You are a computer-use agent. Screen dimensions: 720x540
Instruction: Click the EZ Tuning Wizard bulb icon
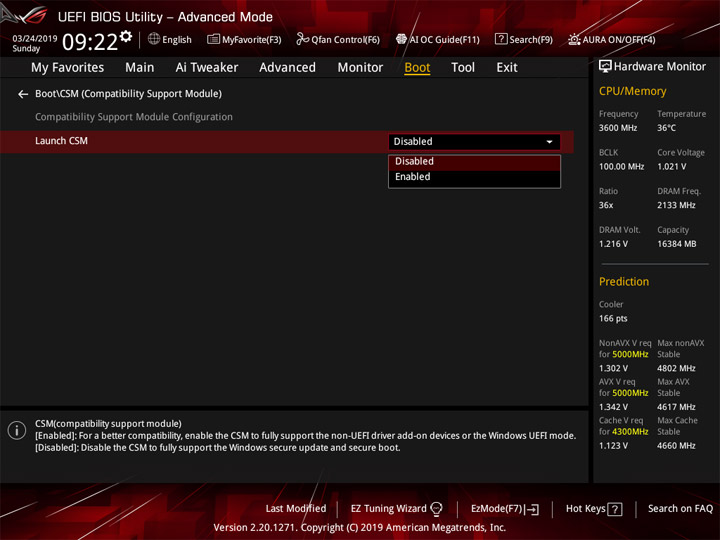click(x=436, y=509)
